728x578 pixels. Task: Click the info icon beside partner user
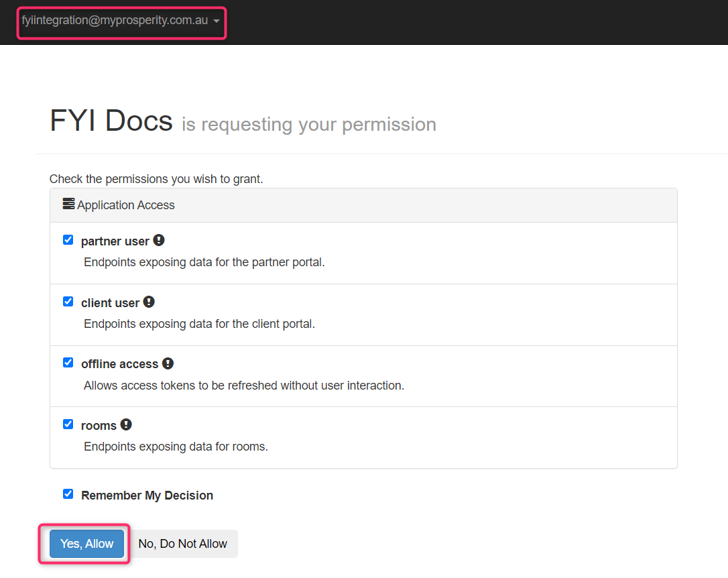click(159, 240)
